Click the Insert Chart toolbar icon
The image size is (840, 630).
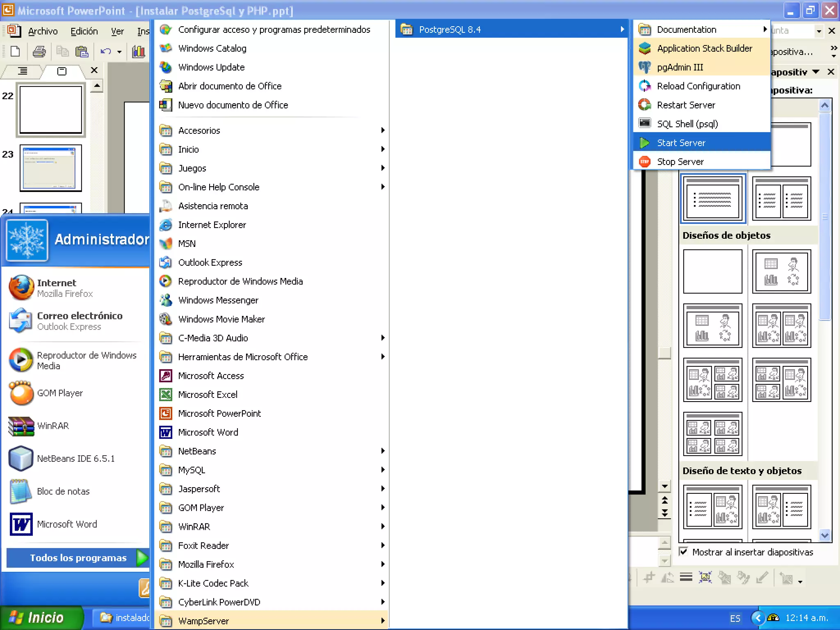pyautogui.click(x=139, y=52)
